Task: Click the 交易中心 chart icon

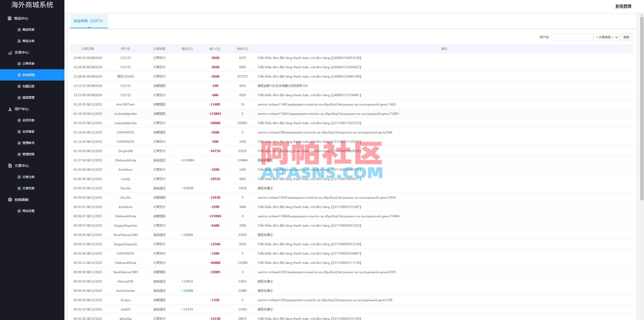Action: coord(10,53)
